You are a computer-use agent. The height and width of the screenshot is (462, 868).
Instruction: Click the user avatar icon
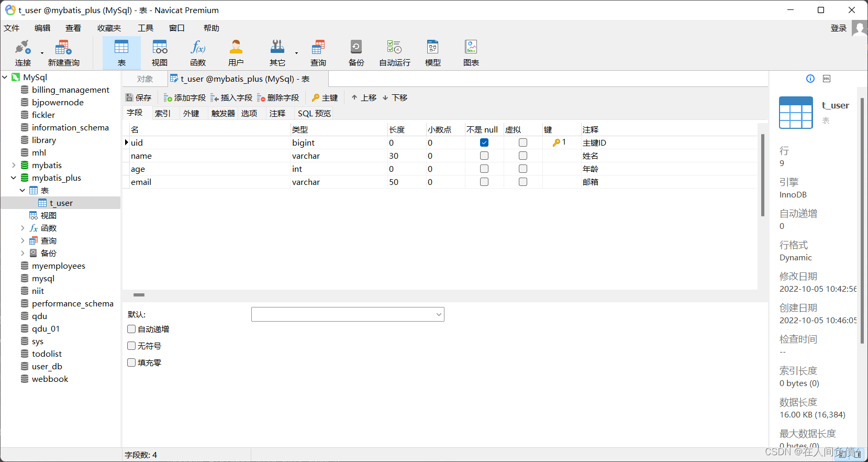[859, 28]
